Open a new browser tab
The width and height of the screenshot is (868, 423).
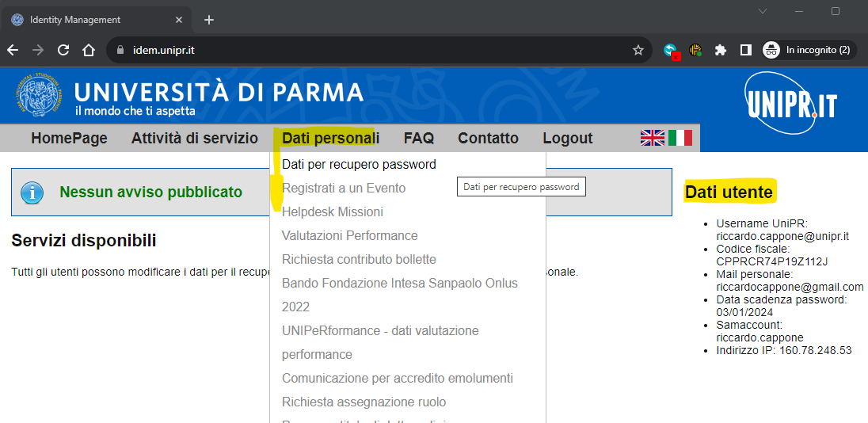point(209,20)
